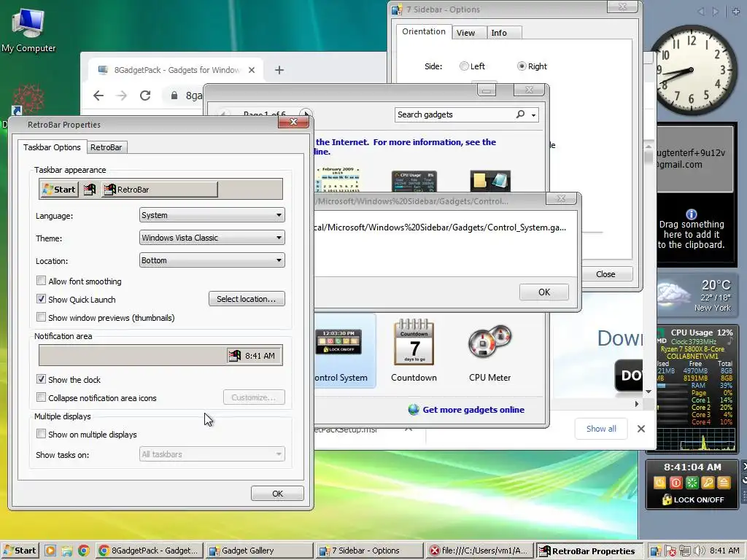Click Close in 7 Sidebar Options
The width and height of the screenshot is (747, 560).
pyautogui.click(x=605, y=274)
